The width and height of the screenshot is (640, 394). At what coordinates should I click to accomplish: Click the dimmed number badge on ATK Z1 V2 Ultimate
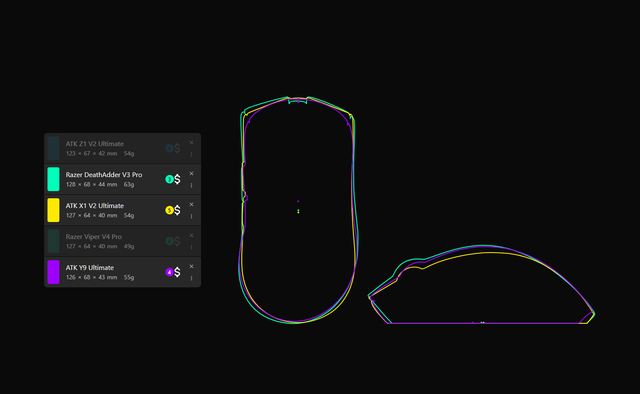169,148
